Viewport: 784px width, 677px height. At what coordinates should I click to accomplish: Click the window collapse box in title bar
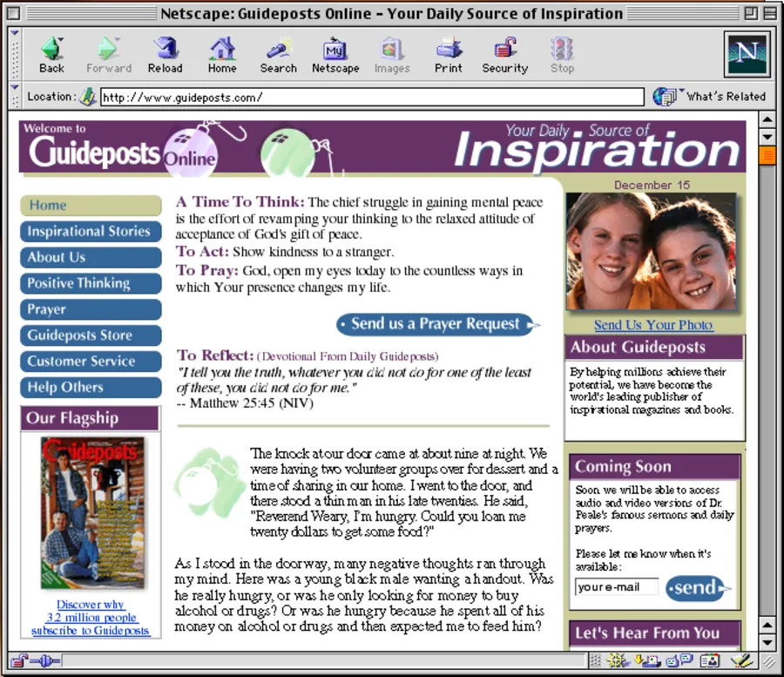(x=769, y=13)
